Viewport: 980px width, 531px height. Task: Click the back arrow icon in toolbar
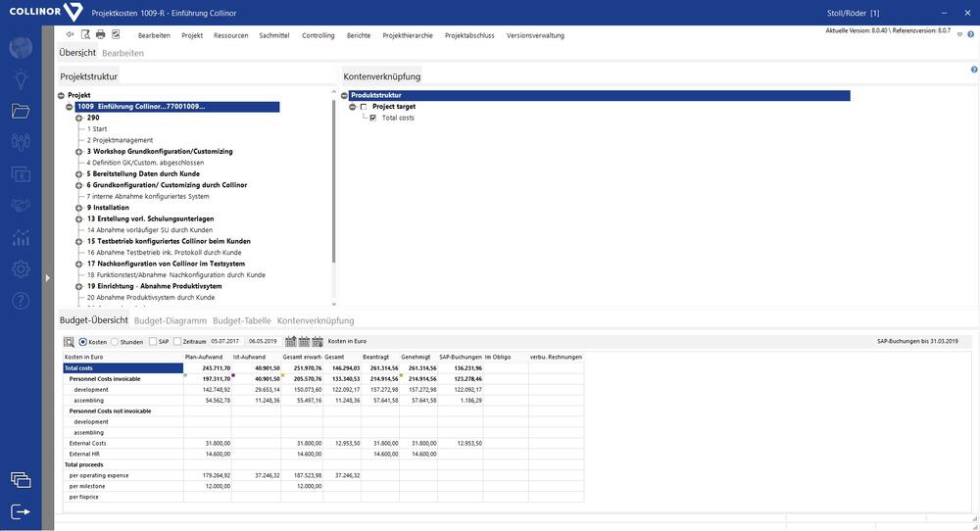[x=70, y=34]
